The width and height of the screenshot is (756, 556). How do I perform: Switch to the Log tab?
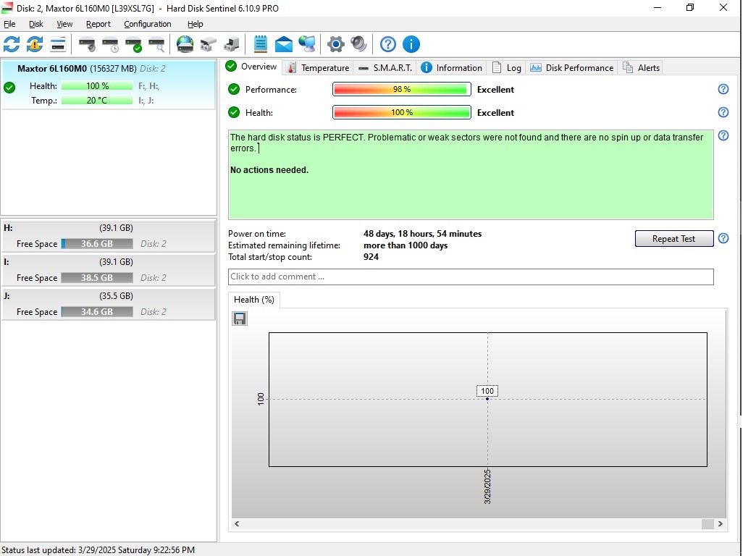pos(507,68)
